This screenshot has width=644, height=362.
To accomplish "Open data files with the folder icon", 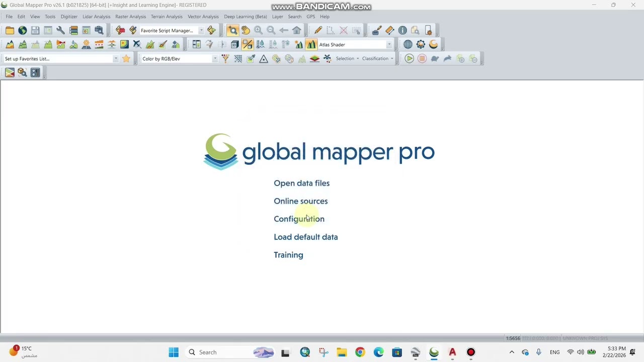I will 10,31.
